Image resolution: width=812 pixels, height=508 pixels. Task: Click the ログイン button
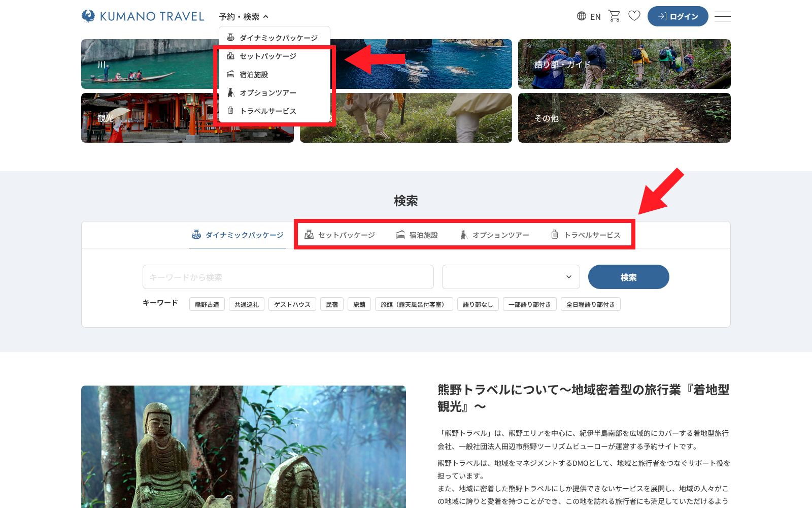point(678,17)
